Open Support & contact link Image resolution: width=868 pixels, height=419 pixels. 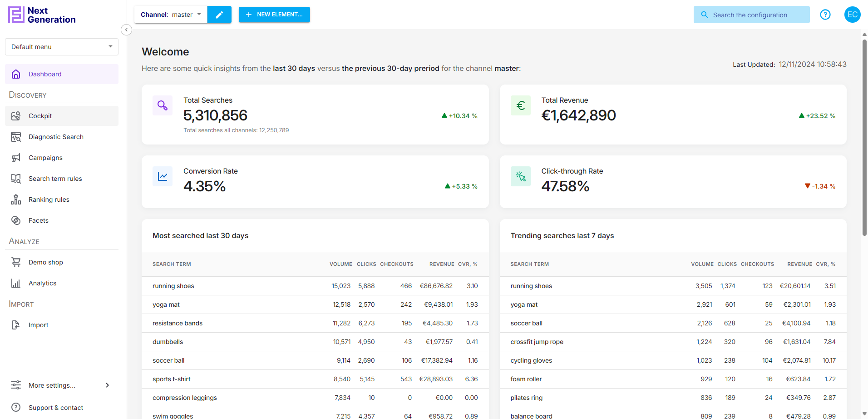coord(56,408)
